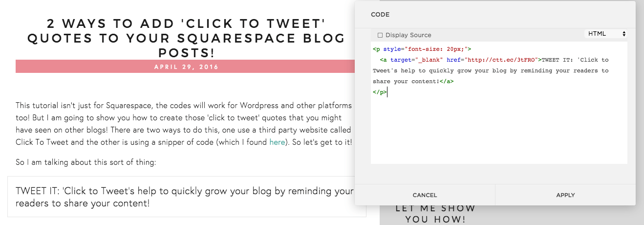The height and width of the screenshot is (225, 644).
Task: Apply the code block changes
Action: (565, 195)
